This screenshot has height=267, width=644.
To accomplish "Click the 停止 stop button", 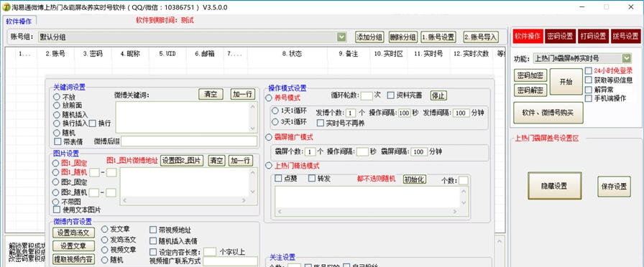I will [x=438, y=95].
